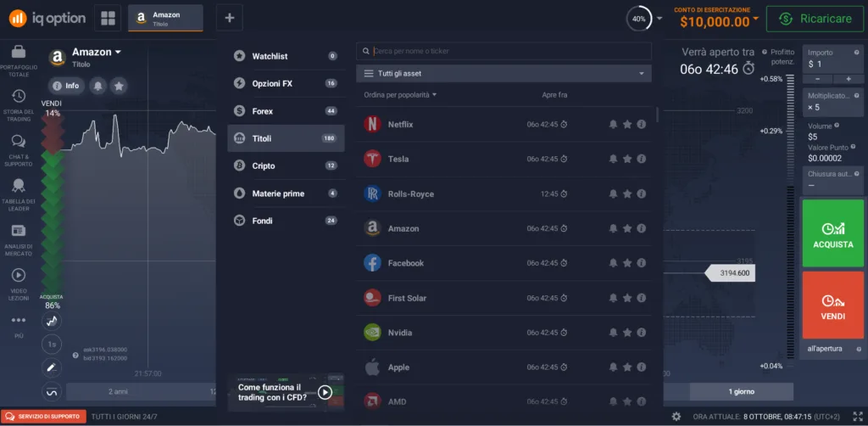Select the 1s candle interval button
868x426 pixels.
(52, 344)
